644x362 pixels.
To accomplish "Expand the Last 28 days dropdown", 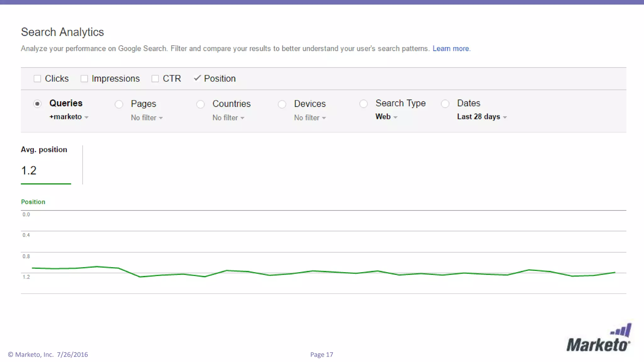I will tap(482, 117).
